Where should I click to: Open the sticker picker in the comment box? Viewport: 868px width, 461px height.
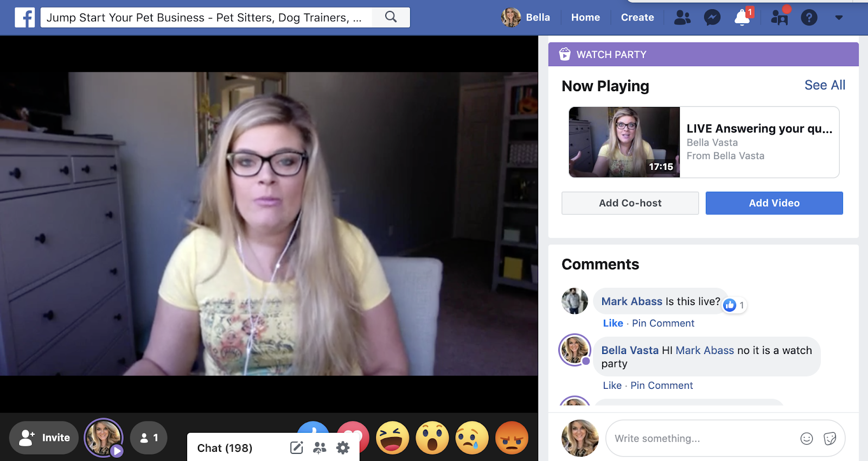(829, 439)
